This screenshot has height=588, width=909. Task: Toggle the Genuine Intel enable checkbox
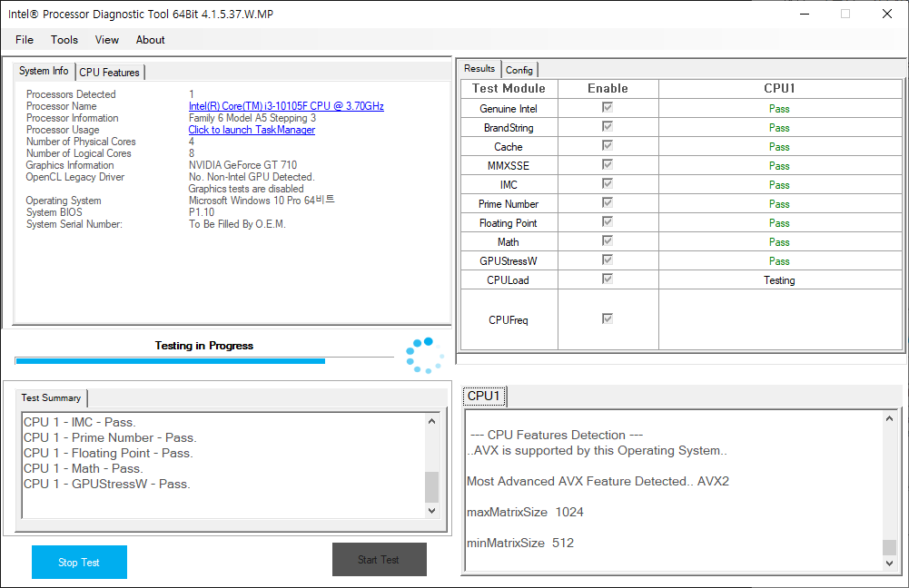click(x=608, y=107)
